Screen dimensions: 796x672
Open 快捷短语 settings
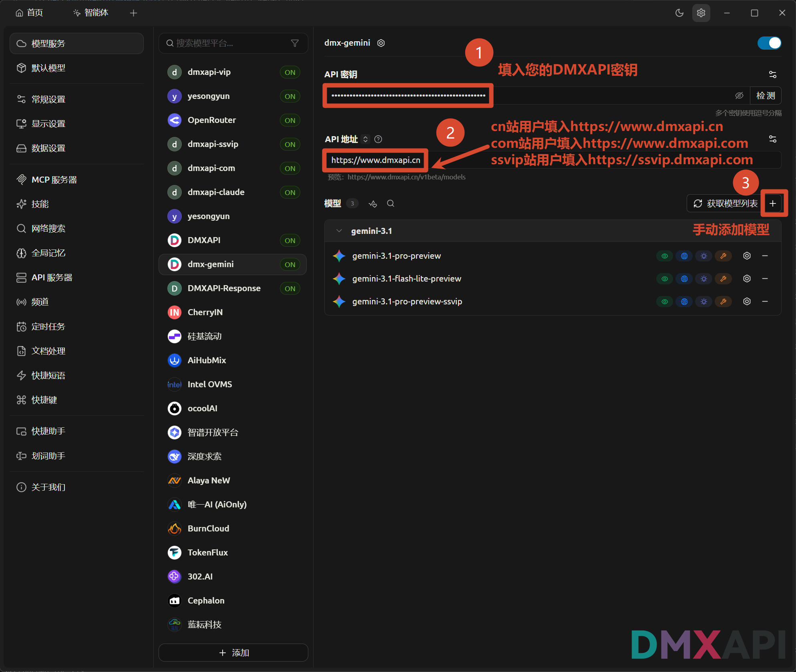(x=76, y=376)
